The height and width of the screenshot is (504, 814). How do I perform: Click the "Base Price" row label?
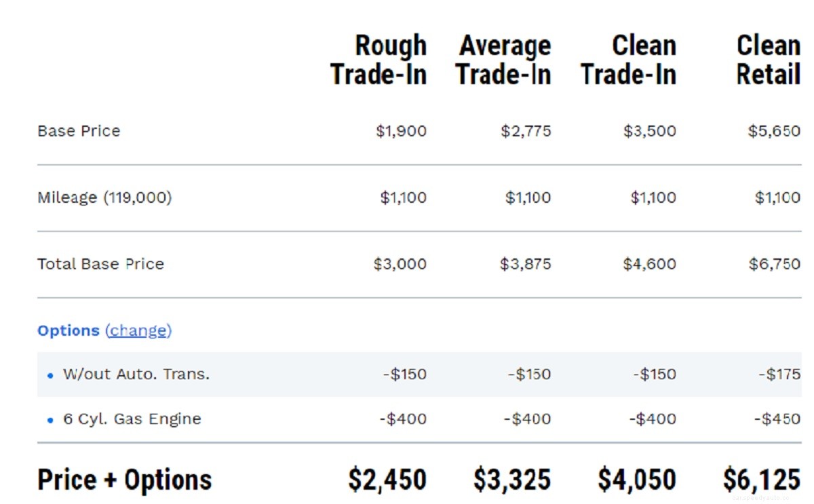tap(79, 131)
